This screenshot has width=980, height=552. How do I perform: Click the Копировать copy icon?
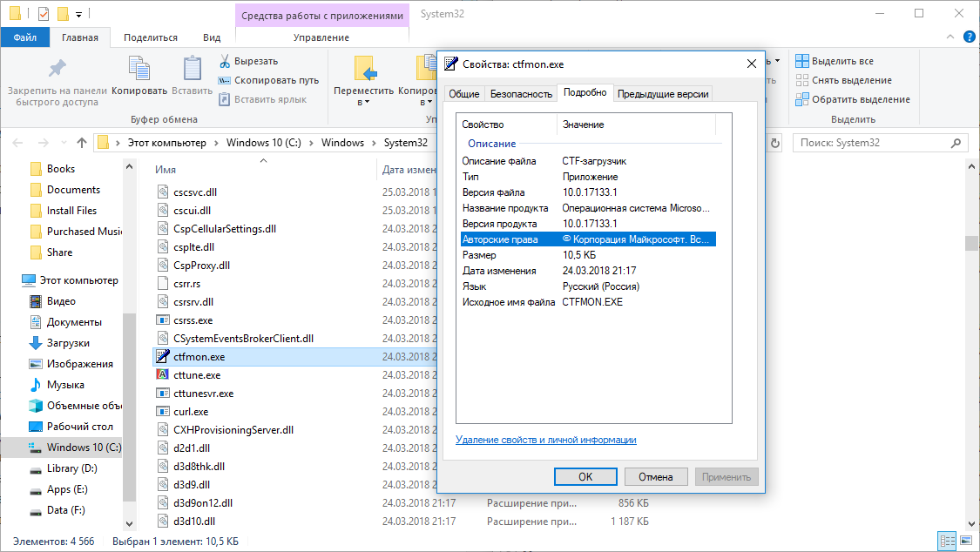[139, 68]
